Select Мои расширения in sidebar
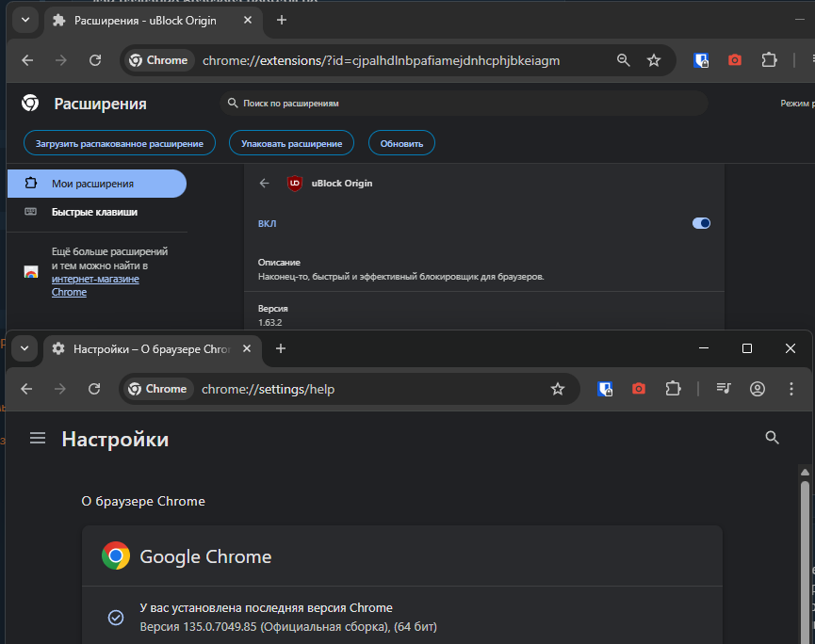Screen dimensions: 815x644 (x=92, y=184)
